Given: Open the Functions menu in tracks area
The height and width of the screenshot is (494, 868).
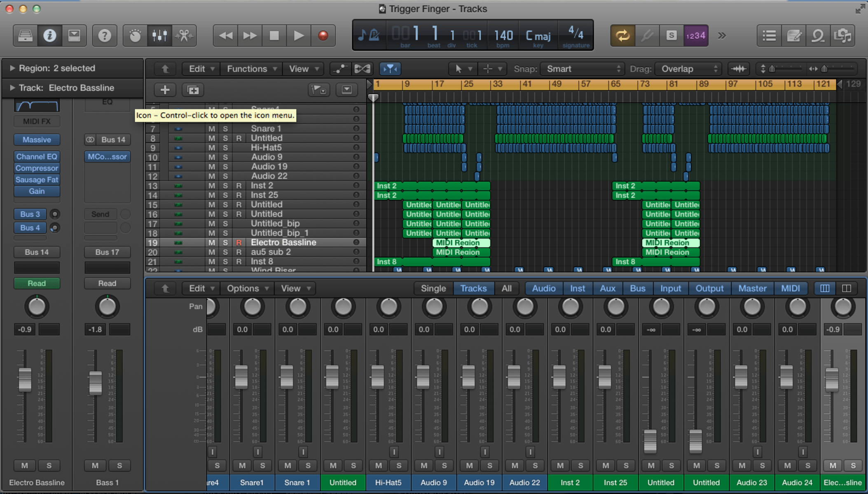Looking at the screenshot, I should pos(251,69).
